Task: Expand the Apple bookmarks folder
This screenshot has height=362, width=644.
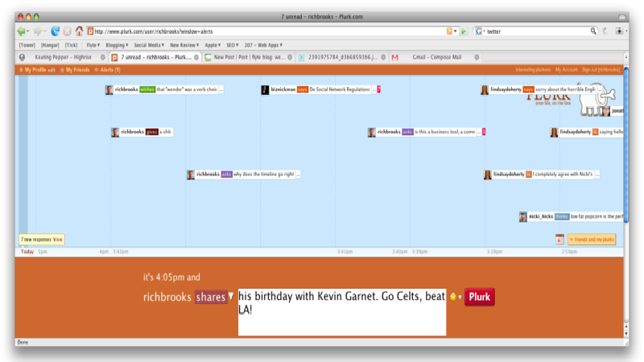Action: (213, 45)
